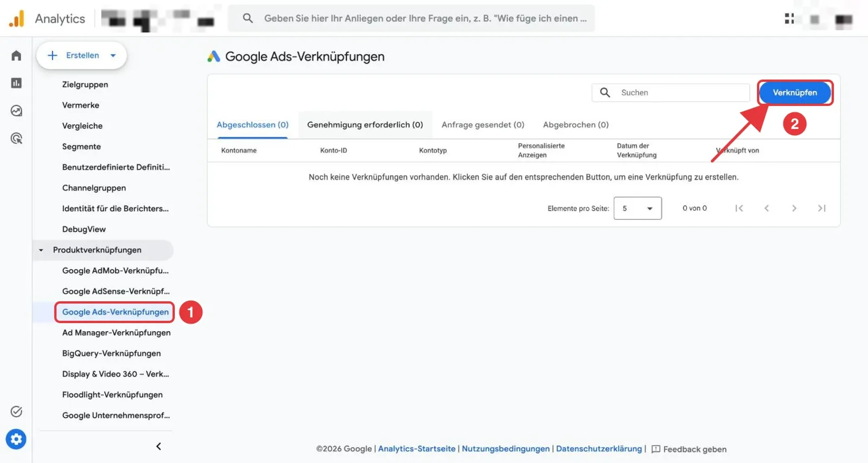The image size is (868, 463).
Task: Switch to Genehmigung erforderlich (0) tab
Action: coord(365,125)
